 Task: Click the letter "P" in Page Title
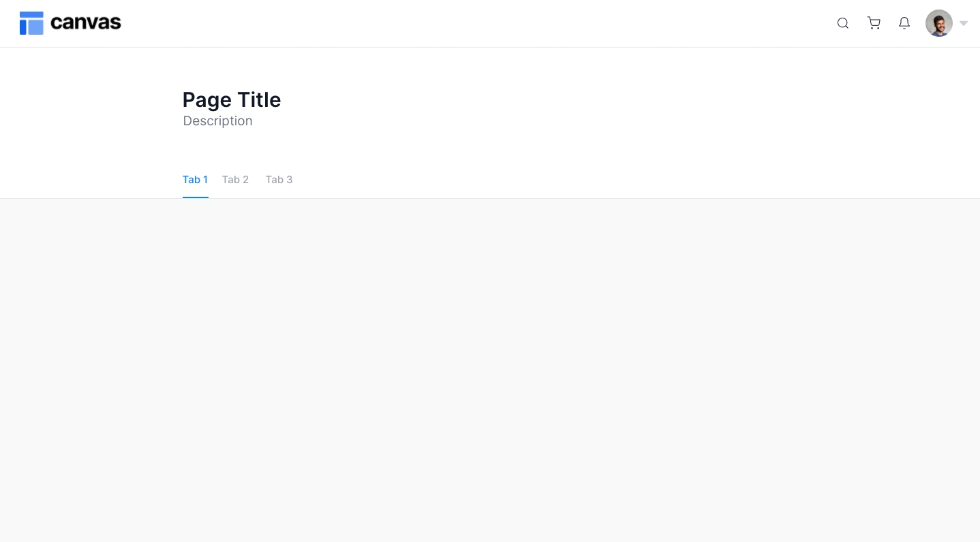(x=189, y=100)
